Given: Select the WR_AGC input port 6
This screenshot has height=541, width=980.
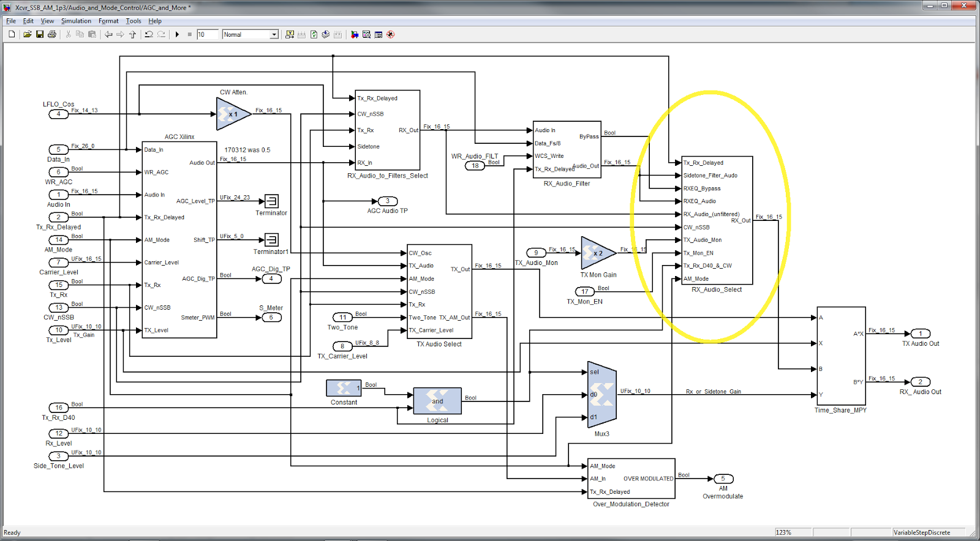Looking at the screenshot, I should [58, 172].
